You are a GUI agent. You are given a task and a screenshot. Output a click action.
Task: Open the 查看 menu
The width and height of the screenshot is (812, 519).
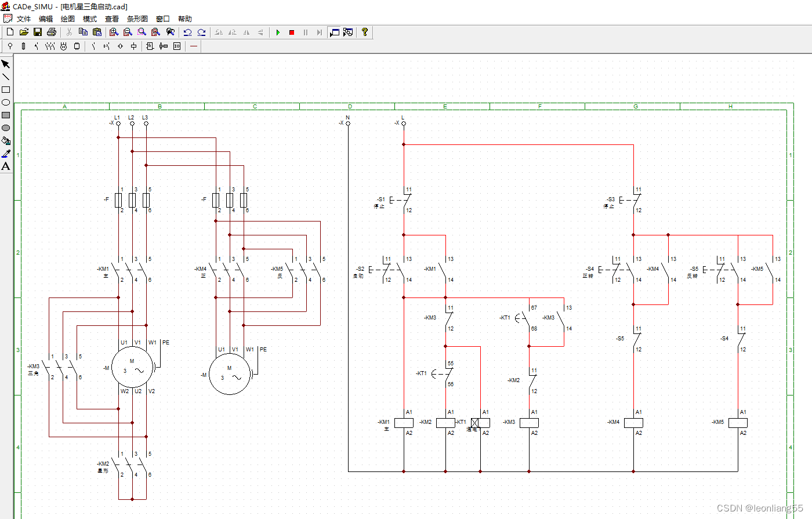[x=112, y=19]
